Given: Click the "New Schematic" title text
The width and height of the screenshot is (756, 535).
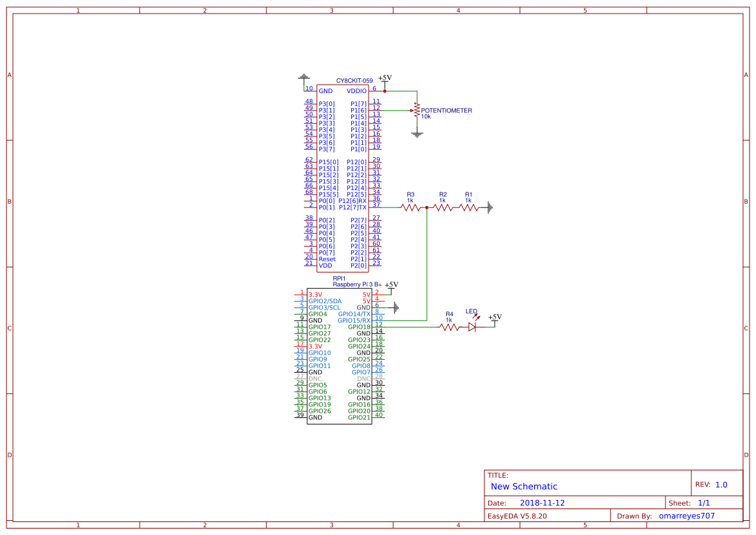Looking at the screenshot, I should 524,487.
